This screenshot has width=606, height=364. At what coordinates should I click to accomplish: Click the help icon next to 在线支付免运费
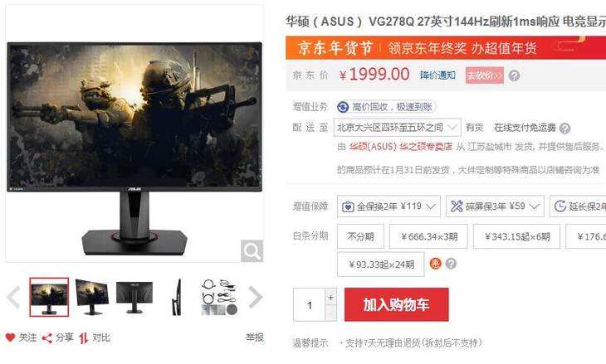[564, 129]
